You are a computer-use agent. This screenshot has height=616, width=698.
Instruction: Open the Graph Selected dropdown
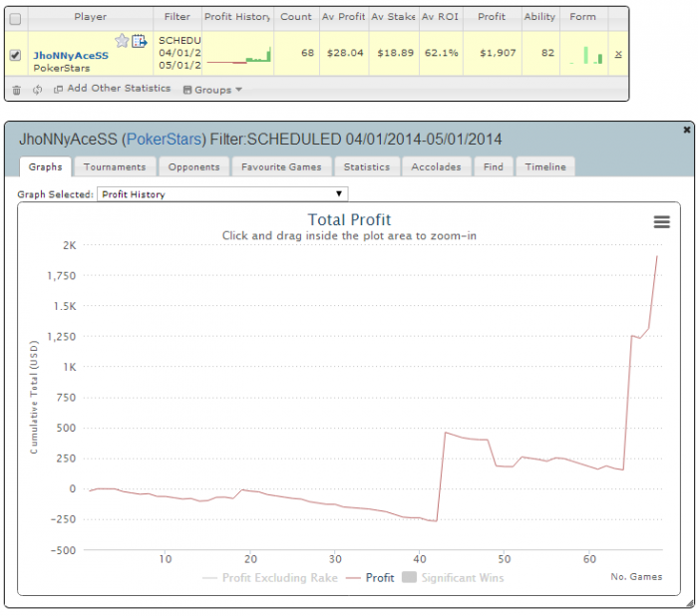222,194
